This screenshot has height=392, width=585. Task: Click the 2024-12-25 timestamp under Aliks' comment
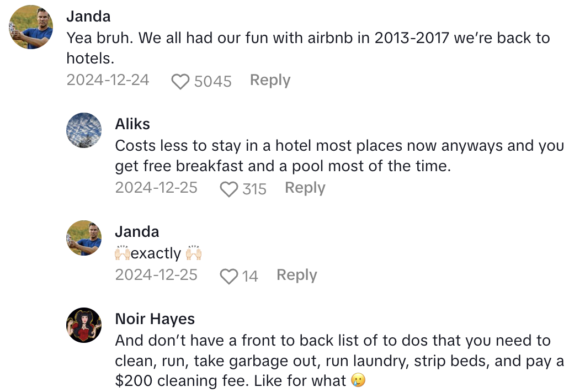tap(156, 187)
